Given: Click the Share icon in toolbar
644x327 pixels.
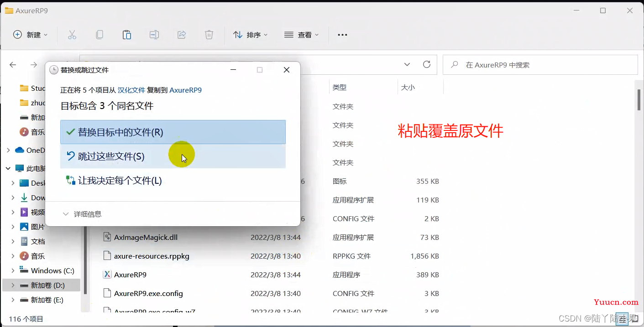Looking at the screenshot, I should pyautogui.click(x=182, y=35).
